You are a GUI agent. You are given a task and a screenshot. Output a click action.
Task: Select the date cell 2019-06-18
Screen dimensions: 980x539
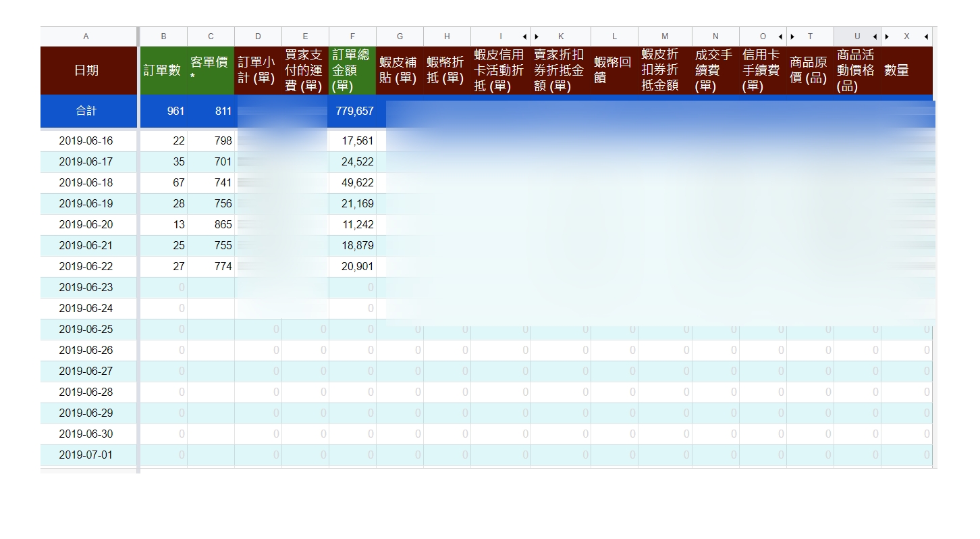point(86,183)
